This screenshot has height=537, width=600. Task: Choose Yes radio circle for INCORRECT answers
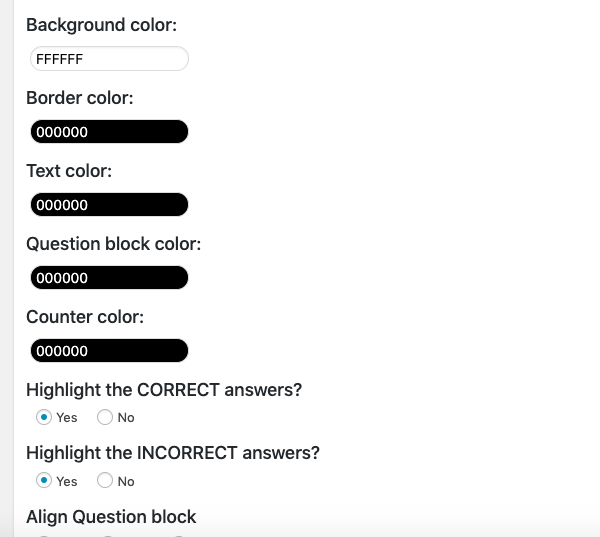[44, 481]
